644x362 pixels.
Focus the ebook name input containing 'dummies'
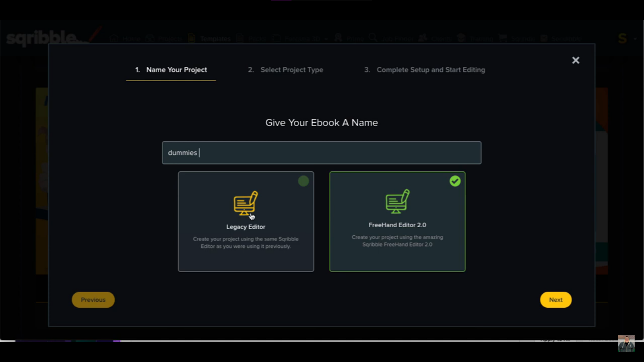pyautogui.click(x=322, y=153)
